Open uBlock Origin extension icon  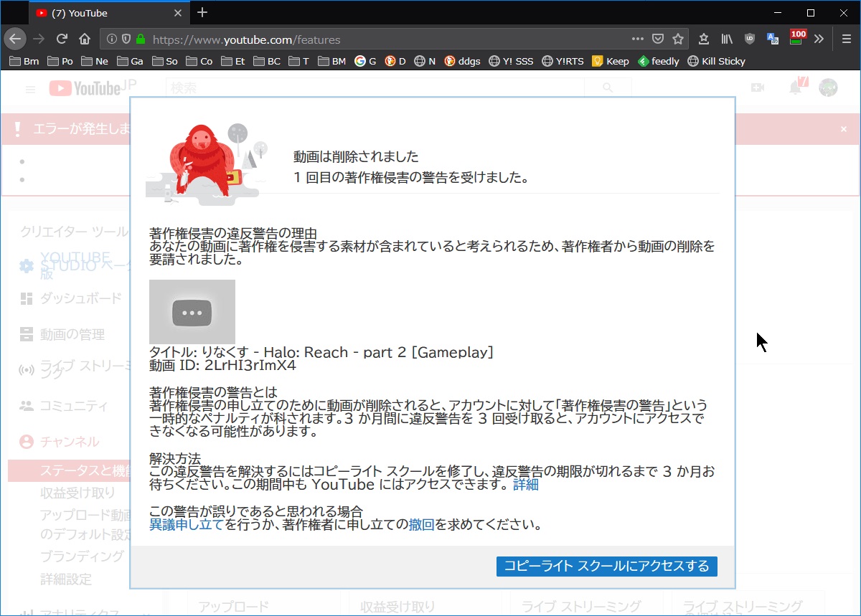(x=750, y=39)
